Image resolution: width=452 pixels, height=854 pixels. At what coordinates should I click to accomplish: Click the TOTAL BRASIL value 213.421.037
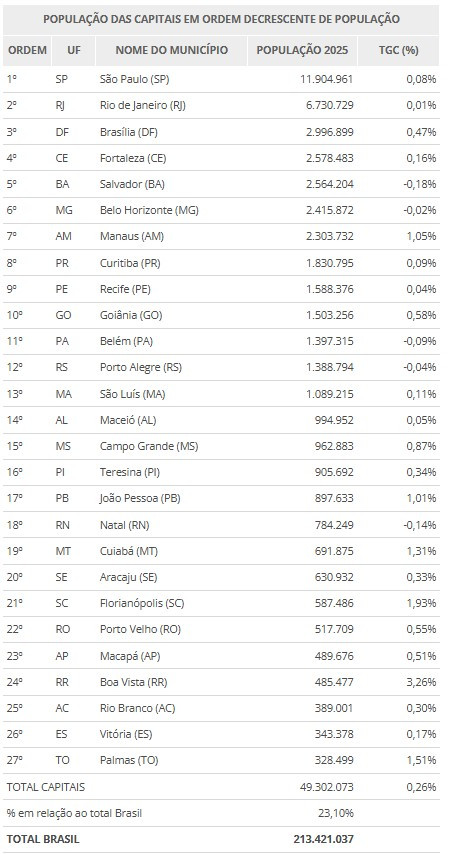click(322, 839)
